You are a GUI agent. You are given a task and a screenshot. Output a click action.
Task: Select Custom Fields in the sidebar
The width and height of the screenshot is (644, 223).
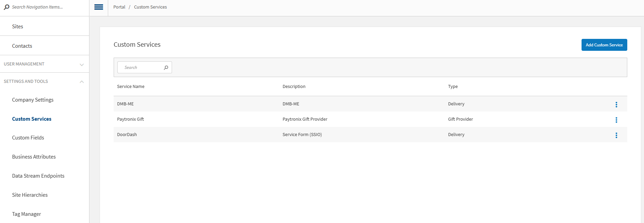coord(28,138)
